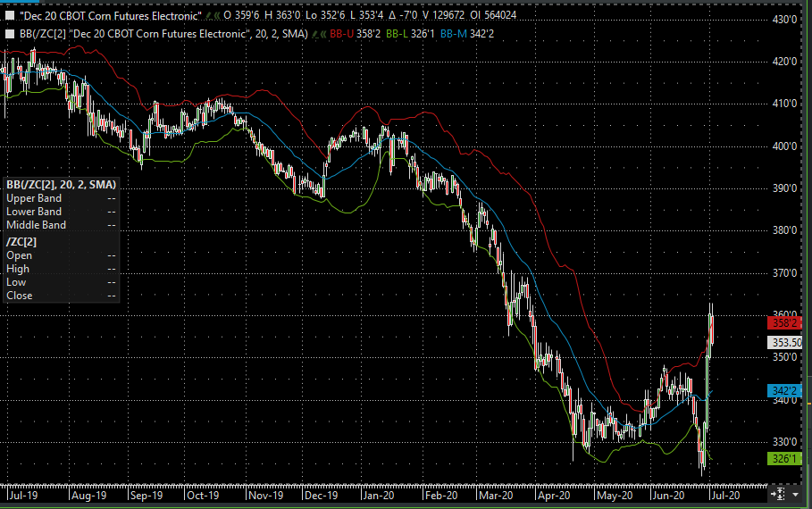Click the red 358'2 upper band price bubble

coord(784,323)
